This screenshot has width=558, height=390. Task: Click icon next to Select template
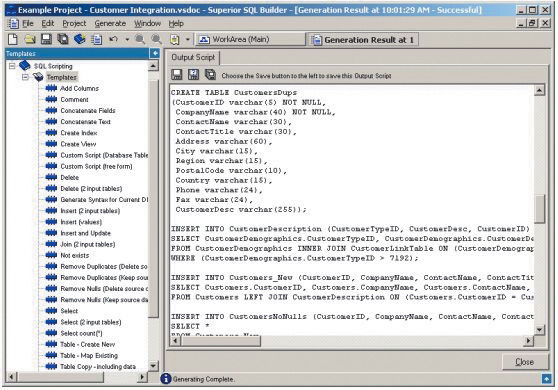pos(51,311)
